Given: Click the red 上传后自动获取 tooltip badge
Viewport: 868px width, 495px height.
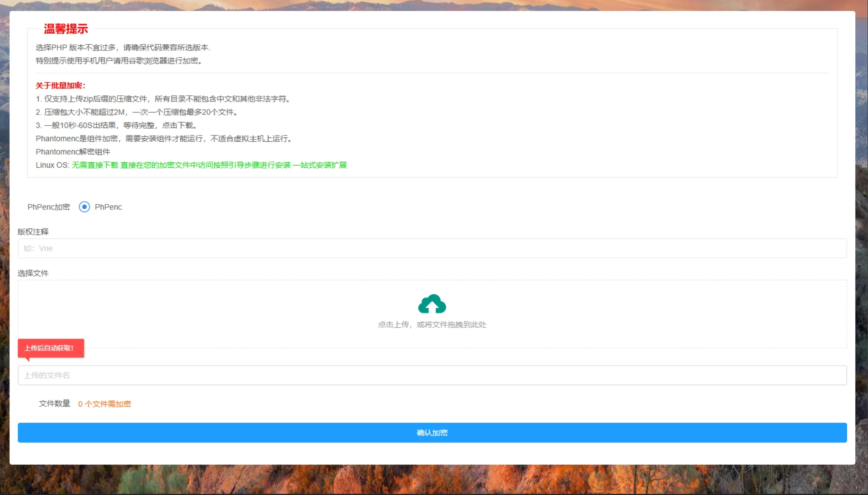Looking at the screenshot, I should 51,348.
